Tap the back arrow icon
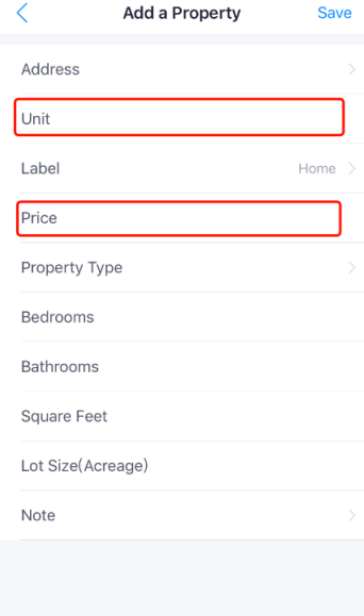Image resolution: width=364 pixels, height=616 pixels. click(x=22, y=13)
